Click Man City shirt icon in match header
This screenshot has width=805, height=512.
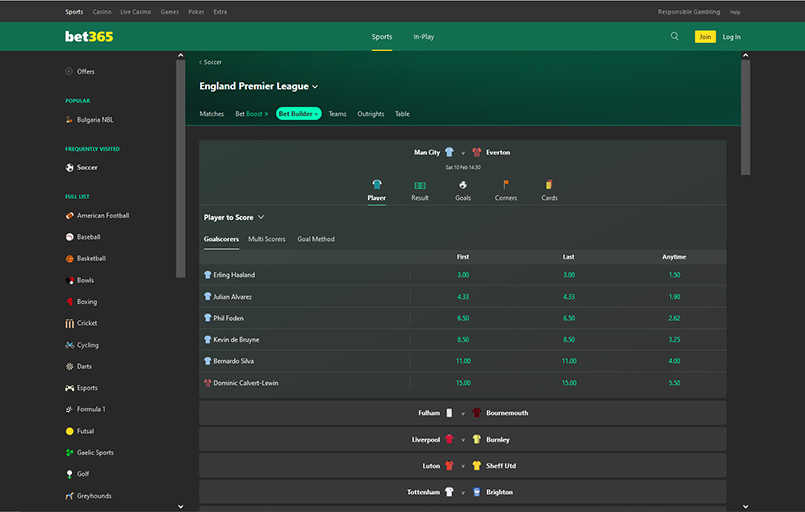(449, 152)
